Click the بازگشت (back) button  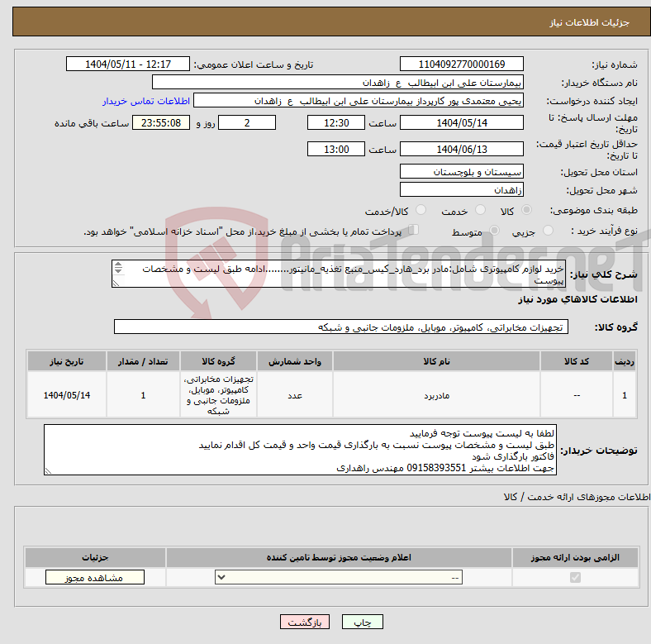click(305, 622)
